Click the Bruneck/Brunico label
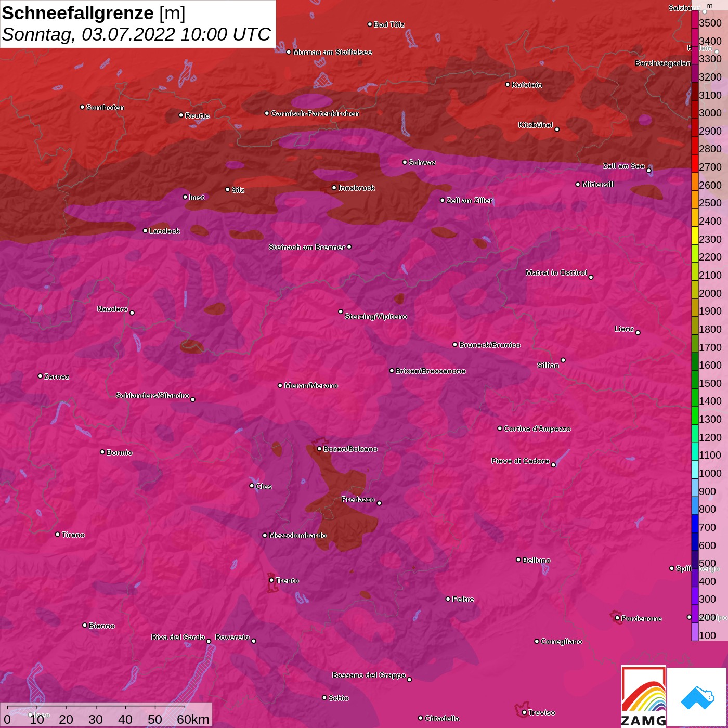728x728 pixels. tap(490, 345)
